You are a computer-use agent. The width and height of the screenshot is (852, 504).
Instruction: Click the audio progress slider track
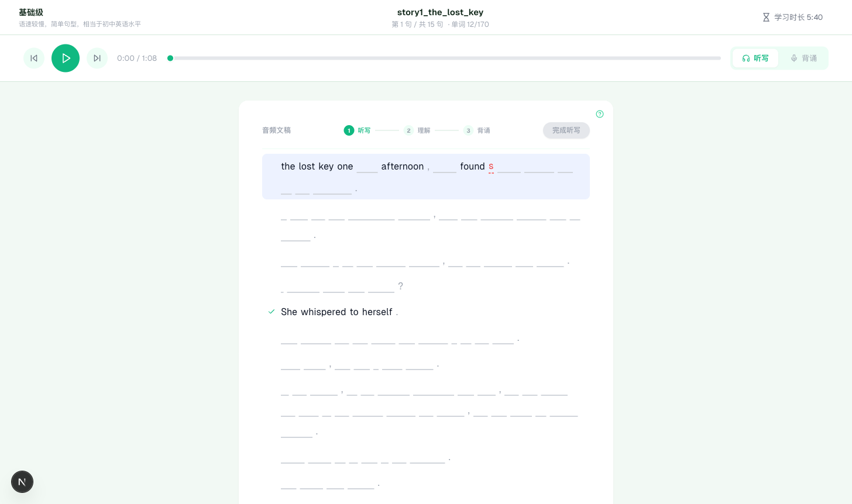[x=445, y=58]
